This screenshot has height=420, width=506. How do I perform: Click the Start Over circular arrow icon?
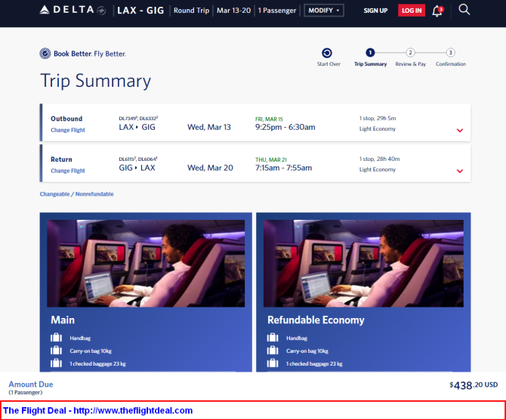pyautogui.click(x=327, y=53)
